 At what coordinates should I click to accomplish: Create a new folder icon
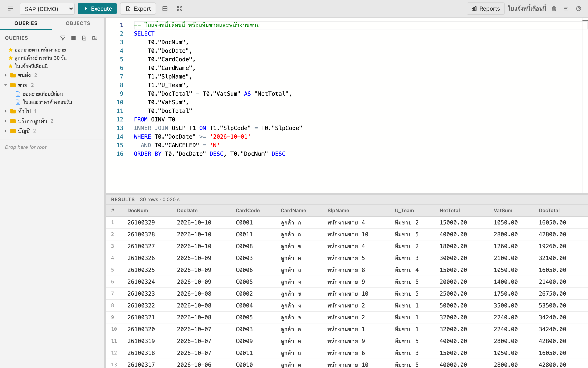95,38
